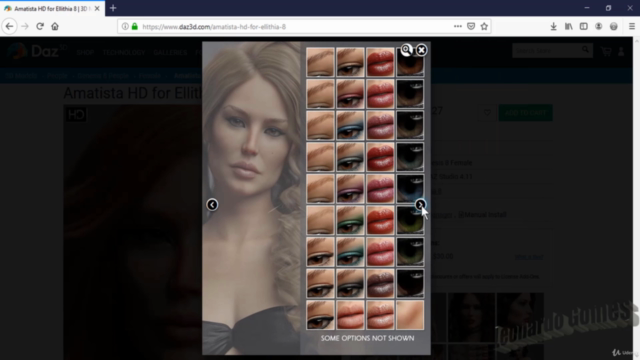Screen dimensions: 640x360
Task: Click the red lipstick swatch in top row
Action: click(380, 62)
